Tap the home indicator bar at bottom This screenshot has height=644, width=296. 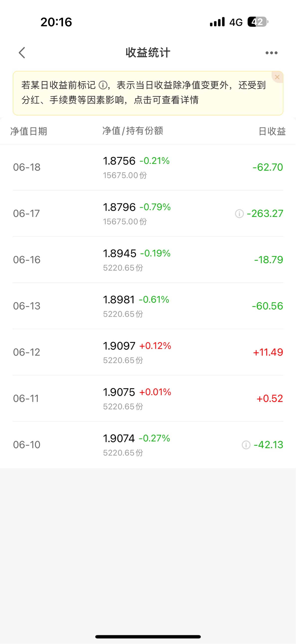click(x=148, y=637)
